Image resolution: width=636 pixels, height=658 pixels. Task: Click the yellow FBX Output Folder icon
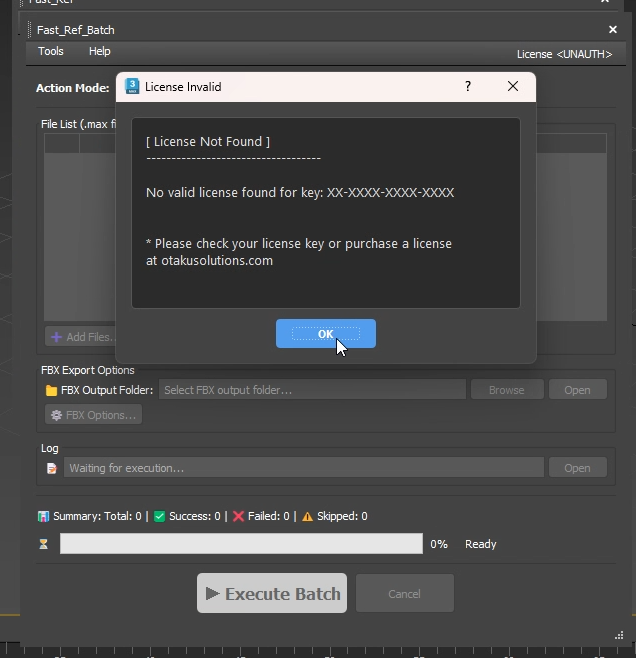[x=51, y=390]
